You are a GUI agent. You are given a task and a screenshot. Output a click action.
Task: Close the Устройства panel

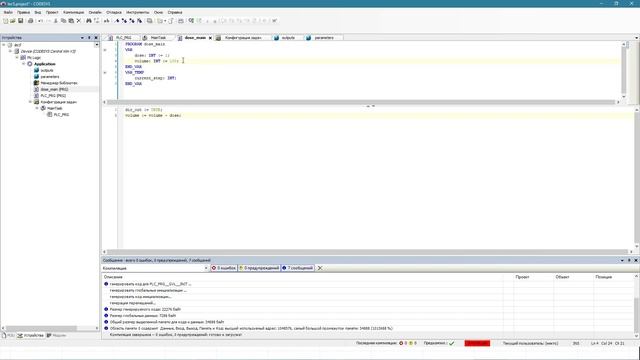click(x=96, y=38)
